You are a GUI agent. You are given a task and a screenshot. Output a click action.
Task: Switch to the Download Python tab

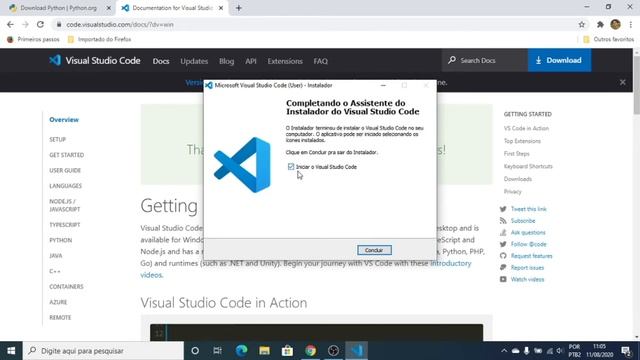(58, 8)
